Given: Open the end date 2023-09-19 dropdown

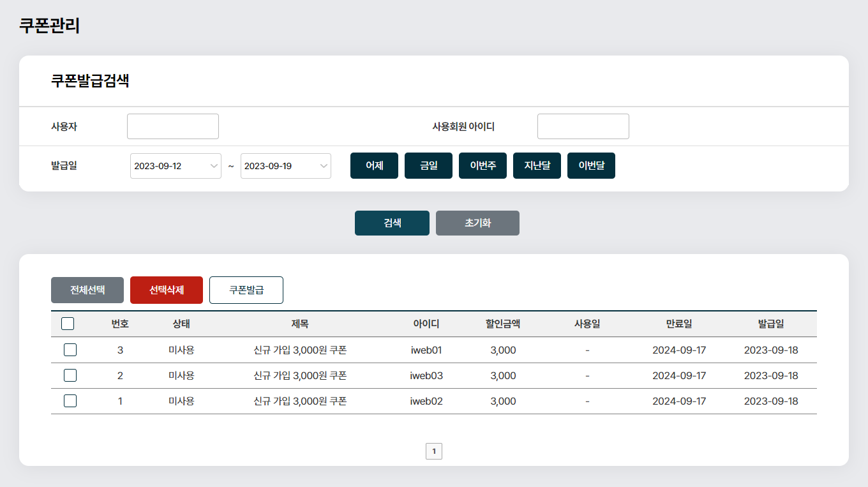Looking at the screenshot, I should coord(286,166).
